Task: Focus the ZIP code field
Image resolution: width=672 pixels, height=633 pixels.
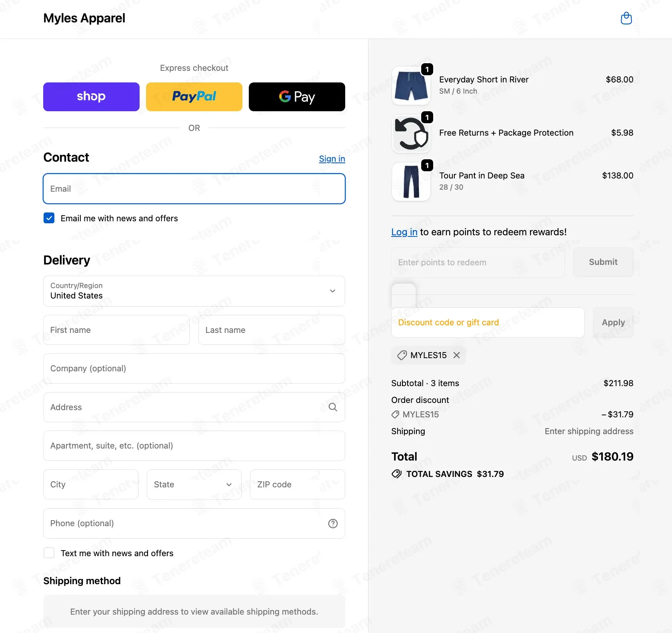Action: point(297,484)
